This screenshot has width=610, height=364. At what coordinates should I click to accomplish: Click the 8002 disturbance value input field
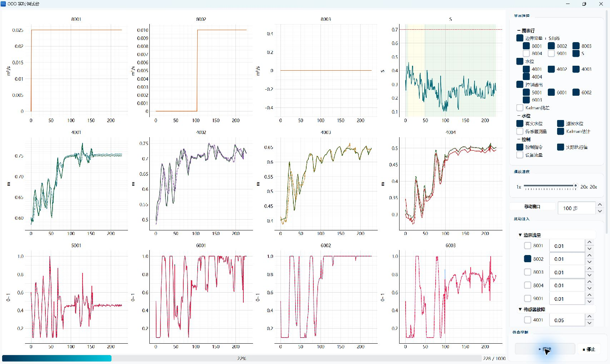click(x=567, y=259)
